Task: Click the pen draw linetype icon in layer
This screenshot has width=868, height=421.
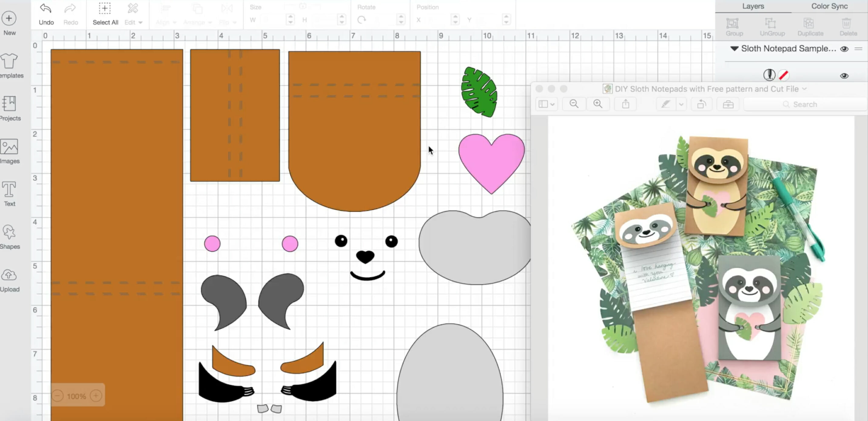Action: coord(769,75)
